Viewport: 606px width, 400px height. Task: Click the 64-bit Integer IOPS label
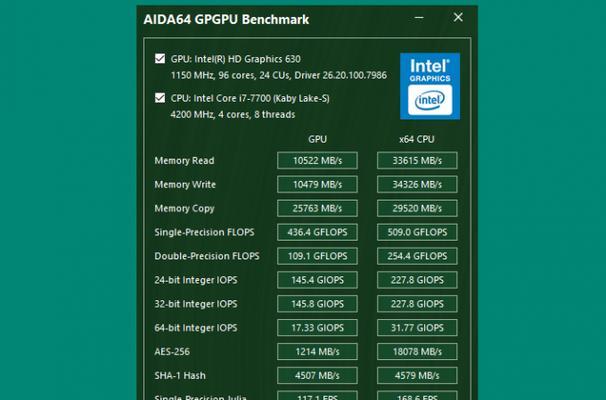point(196,328)
